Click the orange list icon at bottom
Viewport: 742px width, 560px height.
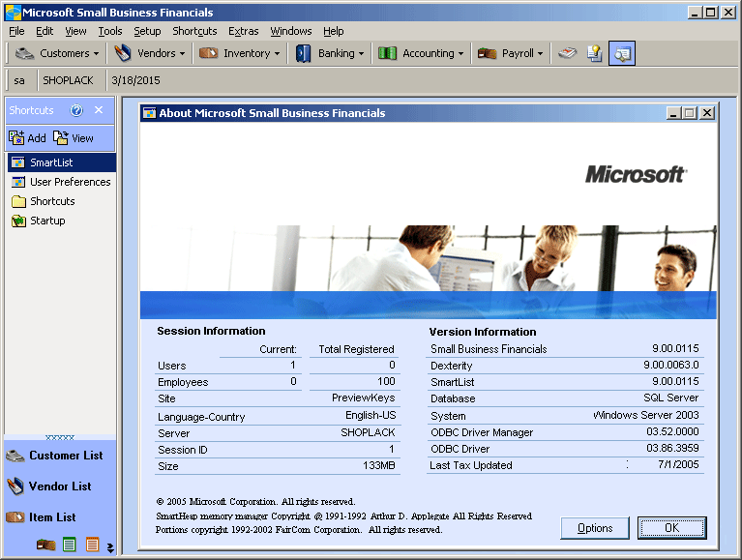[92, 545]
